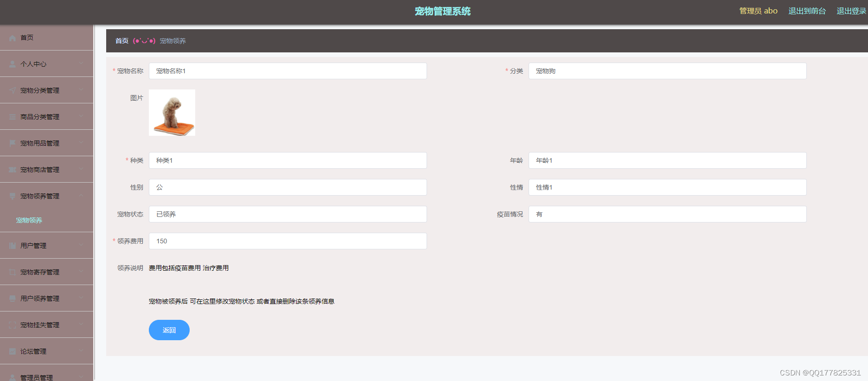The height and width of the screenshot is (381, 868).
Task: Click the brush icon beside 宠物领养管理
Action: click(x=13, y=197)
